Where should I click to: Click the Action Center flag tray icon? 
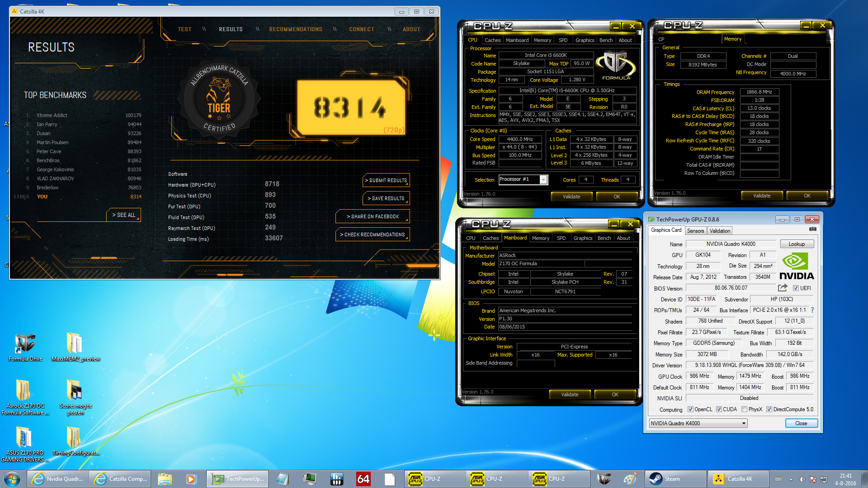[x=812, y=479]
